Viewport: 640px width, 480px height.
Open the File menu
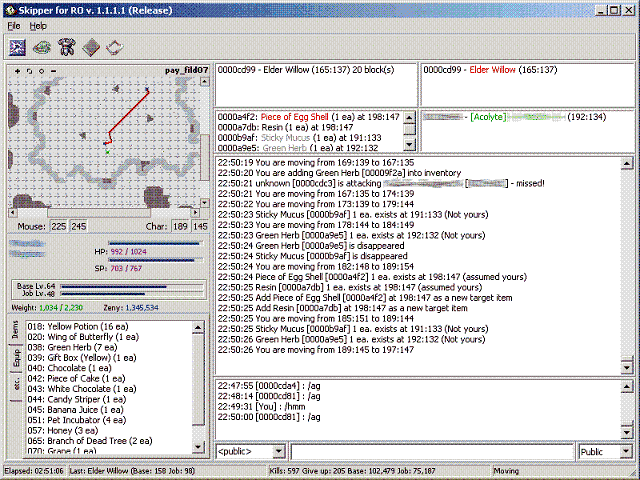(14, 25)
